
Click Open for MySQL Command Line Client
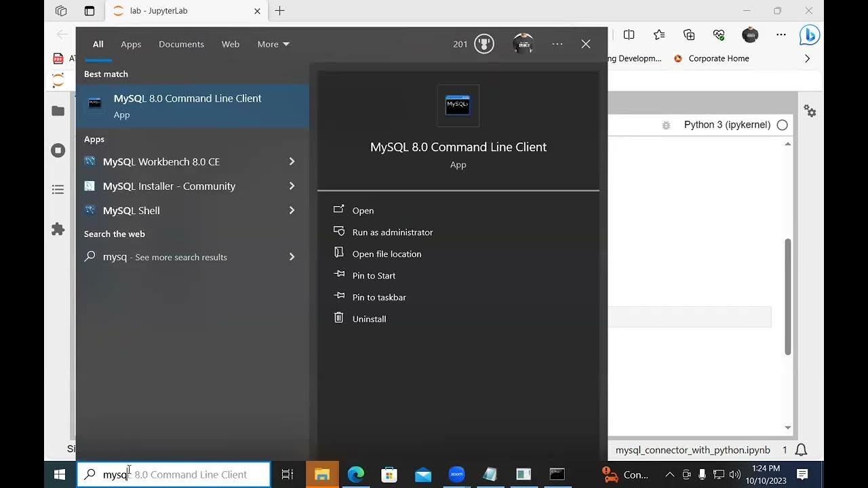[x=363, y=211]
